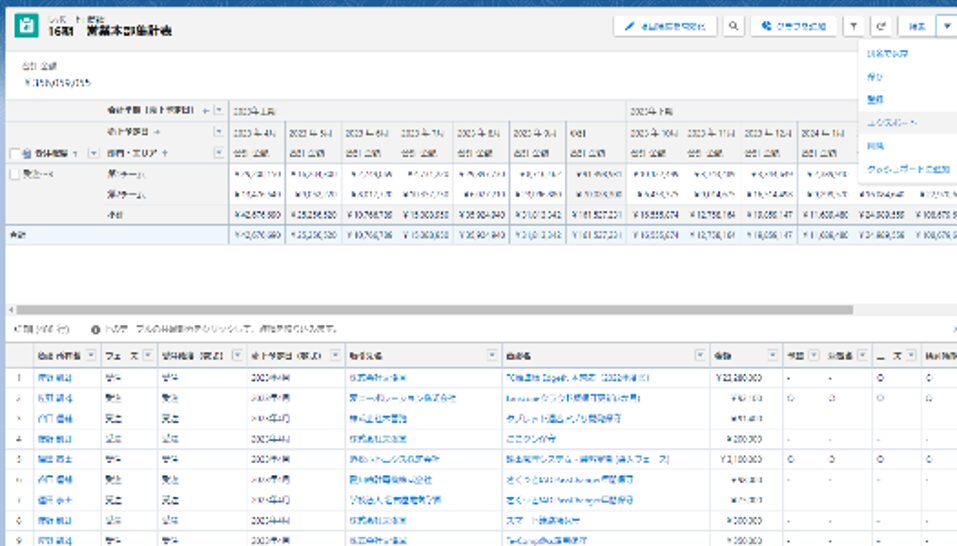Image resolution: width=957 pixels, height=546 pixels.
Task: Open the opportunity name column dropdown
Action: tap(700, 355)
